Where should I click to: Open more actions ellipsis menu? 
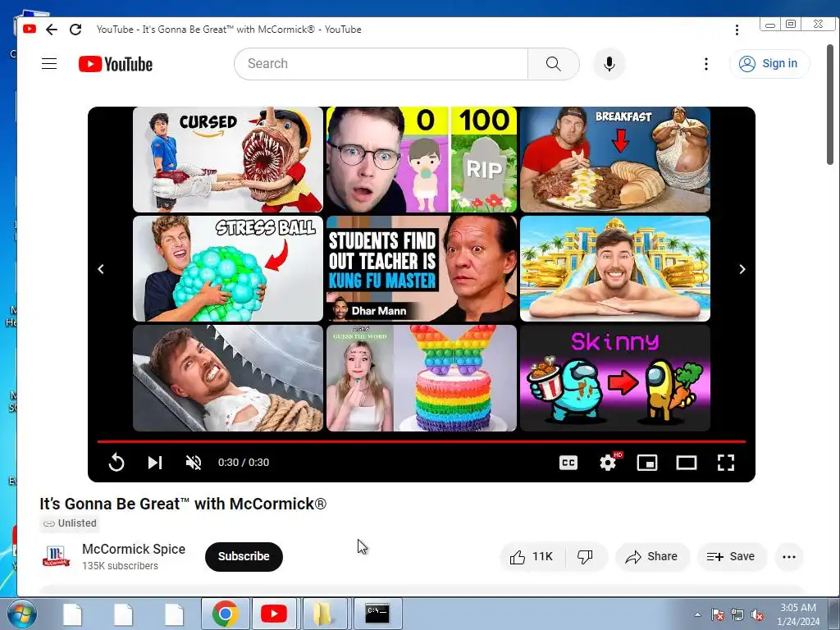pos(789,557)
